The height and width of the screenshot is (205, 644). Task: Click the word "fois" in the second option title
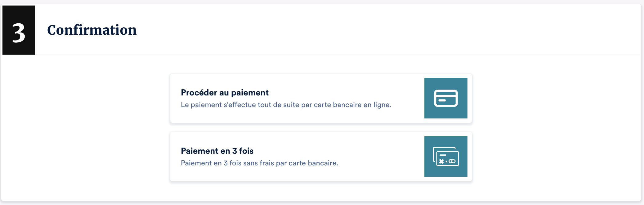(246, 151)
